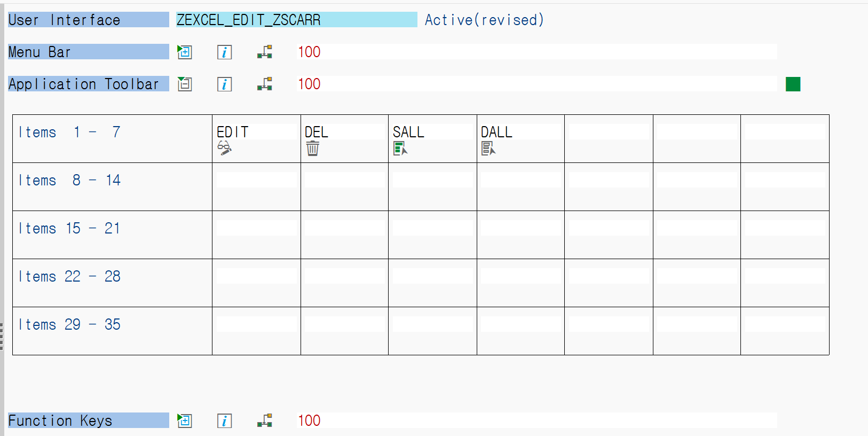The width and height of the screenshot is (868, 436).
Task: Click first empty field in Items 15 - 21 row
Action: click(x=256, y=228)
